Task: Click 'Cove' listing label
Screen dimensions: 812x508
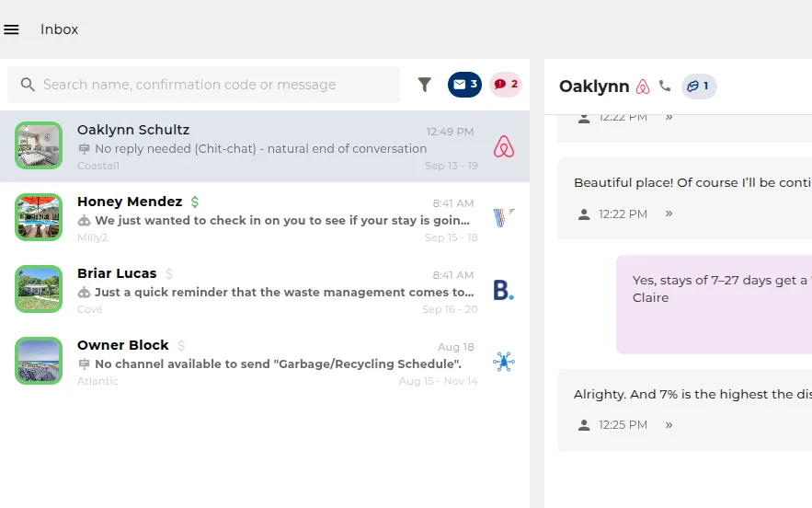Action: (x=89, y=309)
